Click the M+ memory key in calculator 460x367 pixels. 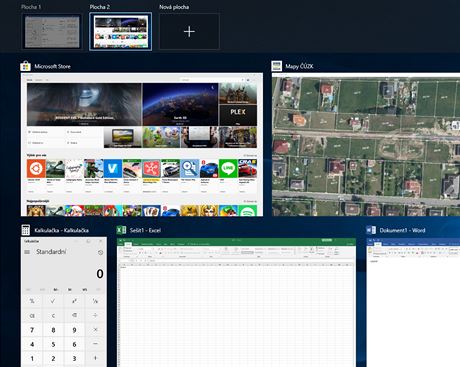click(56, 289)
